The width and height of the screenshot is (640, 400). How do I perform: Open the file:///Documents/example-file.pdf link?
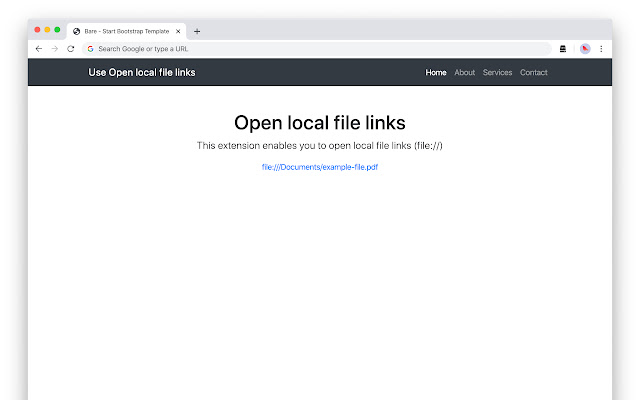point(320,167)
